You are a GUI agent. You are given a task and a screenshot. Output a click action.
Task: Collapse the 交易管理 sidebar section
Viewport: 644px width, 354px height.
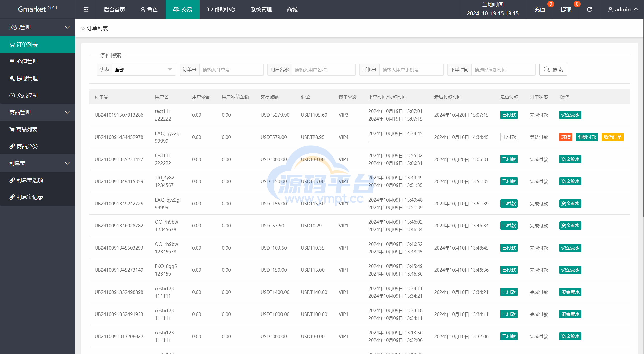pyautogui.click(x=67, y=27)
